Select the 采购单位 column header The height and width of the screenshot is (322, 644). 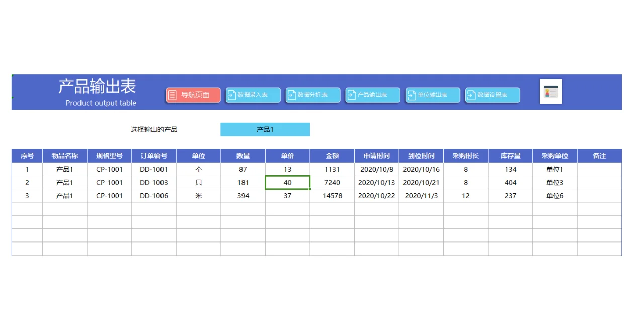click(x=555, y=156)
